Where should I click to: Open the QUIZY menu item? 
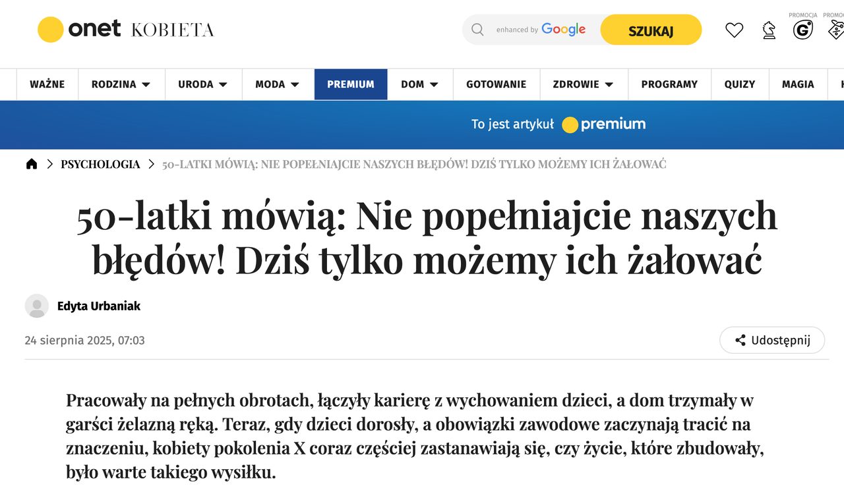point(740,84)
